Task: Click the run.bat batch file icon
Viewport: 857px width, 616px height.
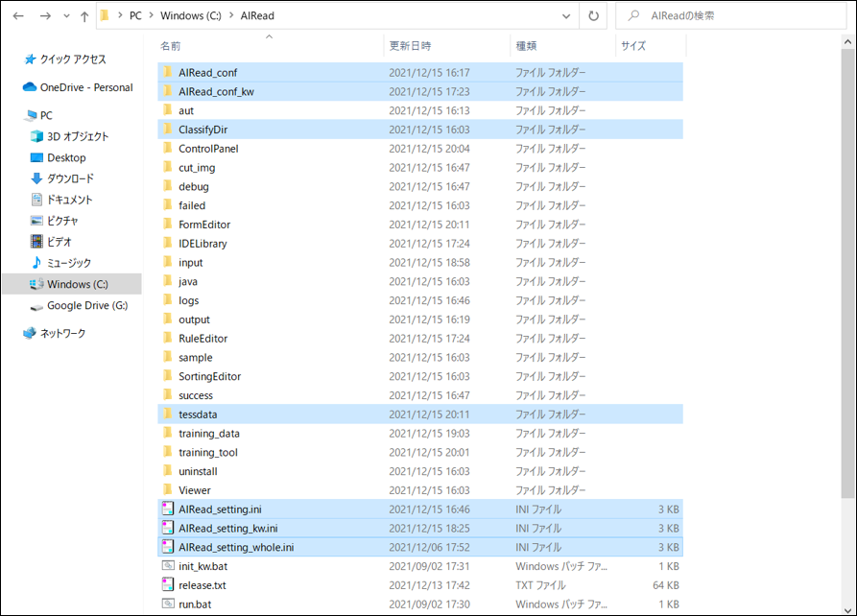Action: (x=168, y=604)
